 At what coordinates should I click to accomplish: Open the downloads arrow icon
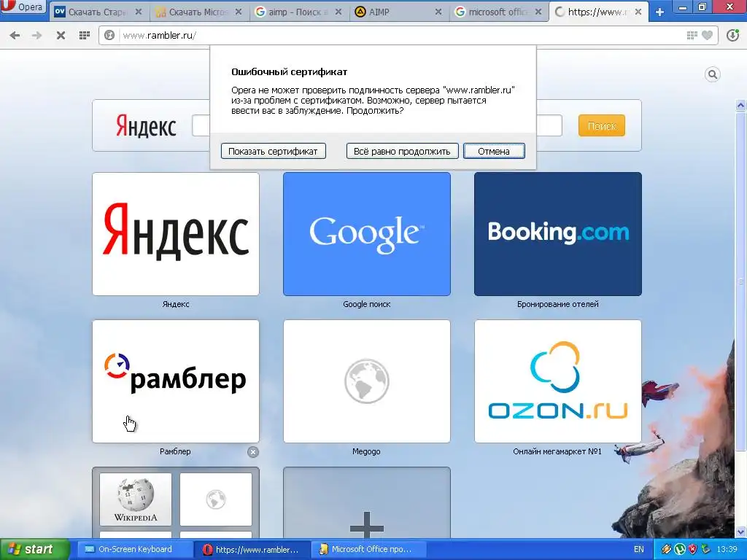[x=732, y=35]
